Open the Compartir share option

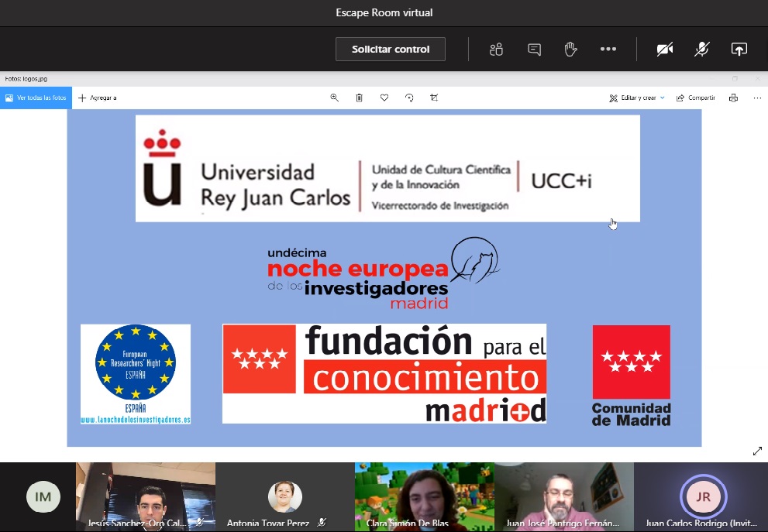(x=695, y=98)
